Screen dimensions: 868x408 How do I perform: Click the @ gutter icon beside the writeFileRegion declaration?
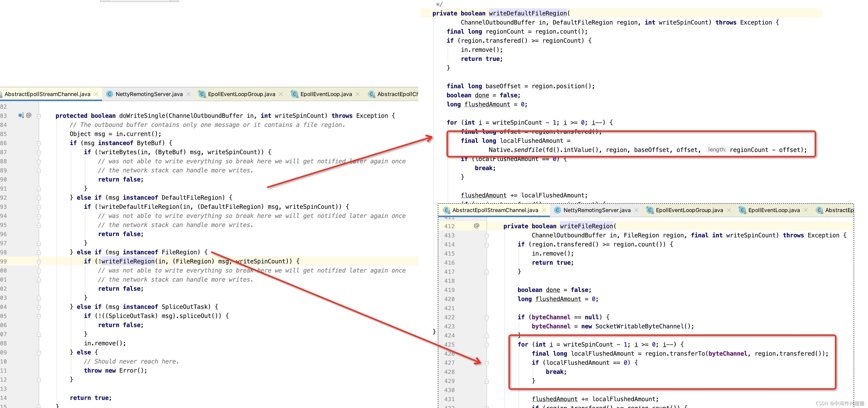pyautogui.click(x=476, y=225)
